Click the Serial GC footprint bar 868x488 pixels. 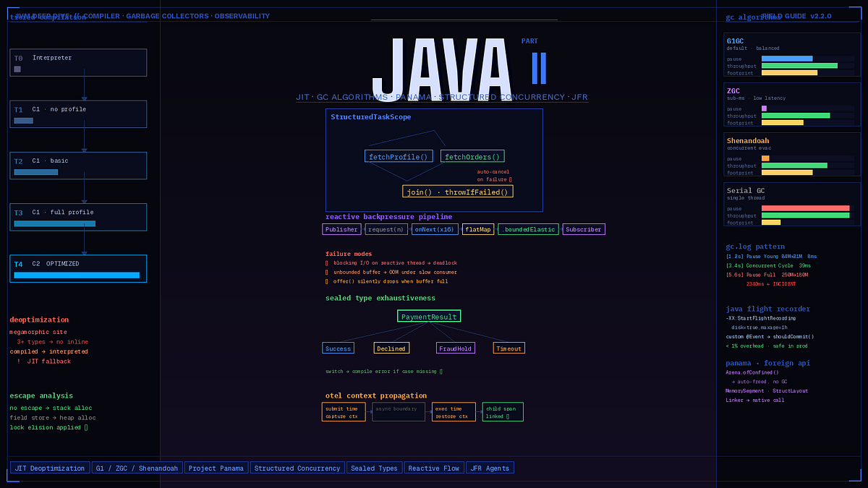(771, 223)
